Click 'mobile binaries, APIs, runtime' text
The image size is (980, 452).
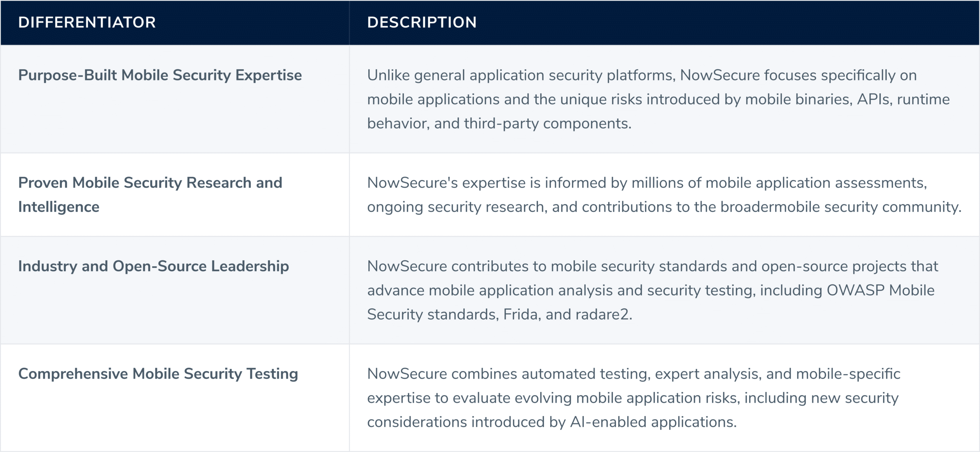point(847,100)
